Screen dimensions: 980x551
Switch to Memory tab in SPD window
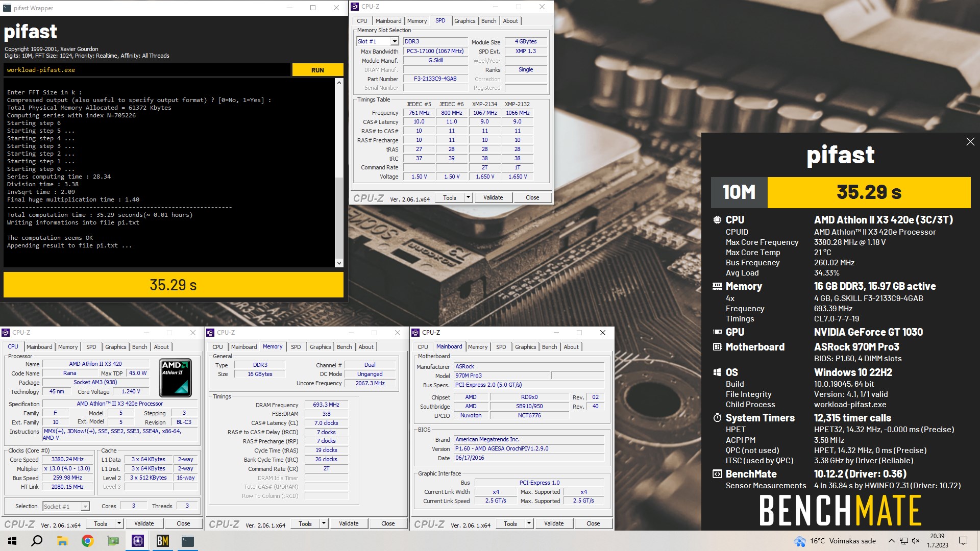pyautogui.click(x=417, y=21)
